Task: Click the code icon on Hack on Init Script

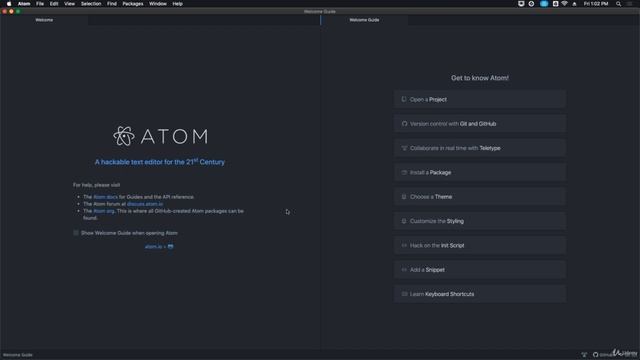Action: [404, 245]
